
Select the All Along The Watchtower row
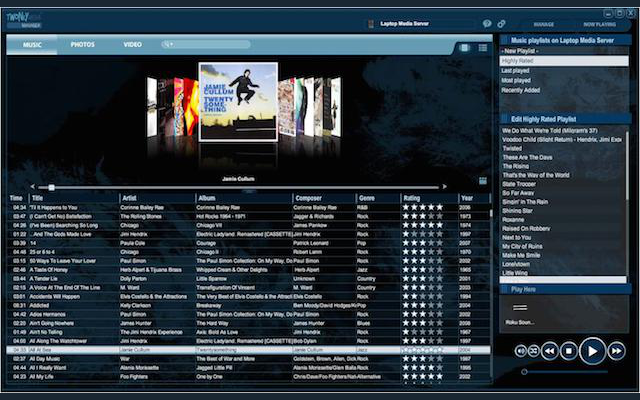click(x=249, y=341)
